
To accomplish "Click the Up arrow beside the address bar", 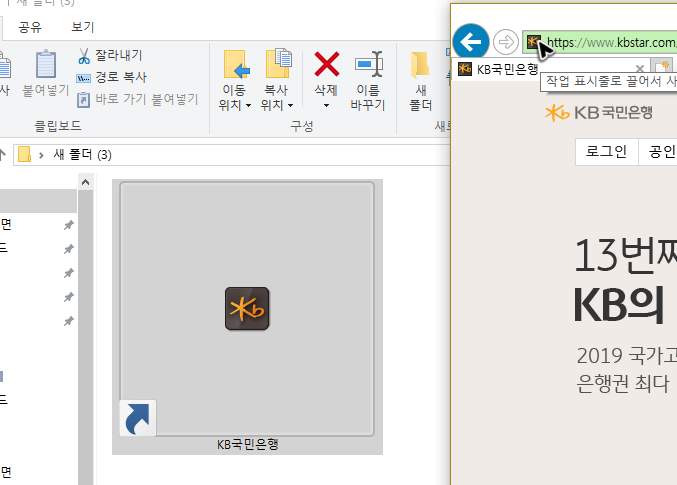I will pos(2,155).
